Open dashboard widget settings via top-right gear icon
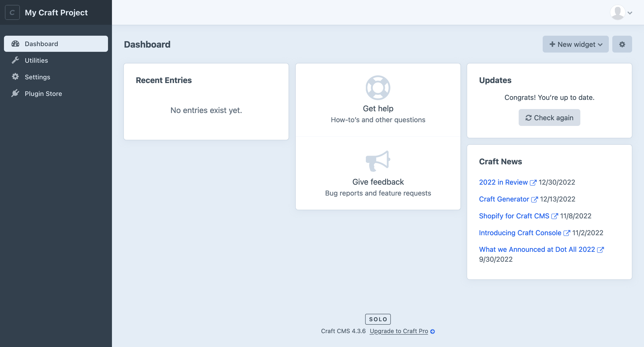Screen dimensions: 644x347 click(x=622, y=44)
